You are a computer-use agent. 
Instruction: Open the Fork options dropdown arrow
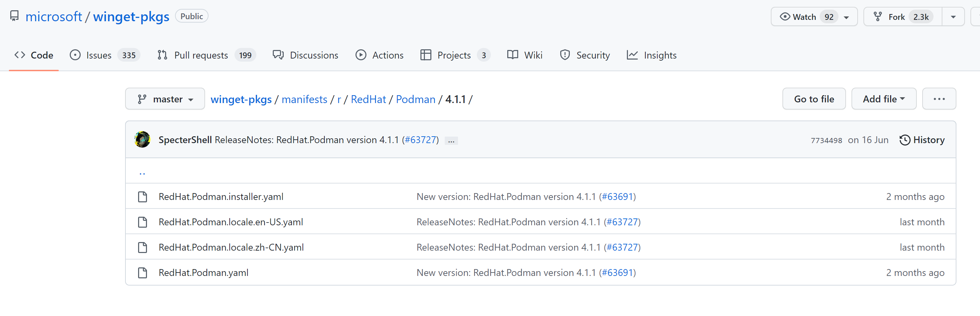953,17
